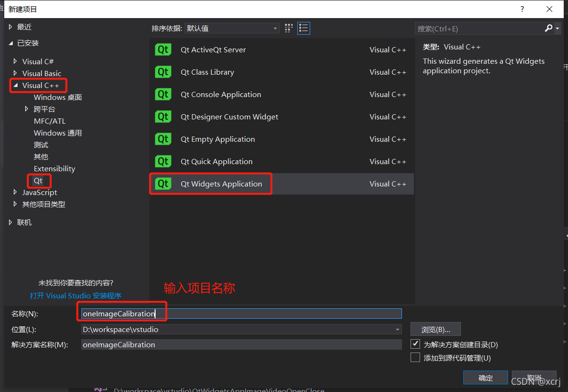
Task: Switch to small icons grid view
Action: [289, 28]
